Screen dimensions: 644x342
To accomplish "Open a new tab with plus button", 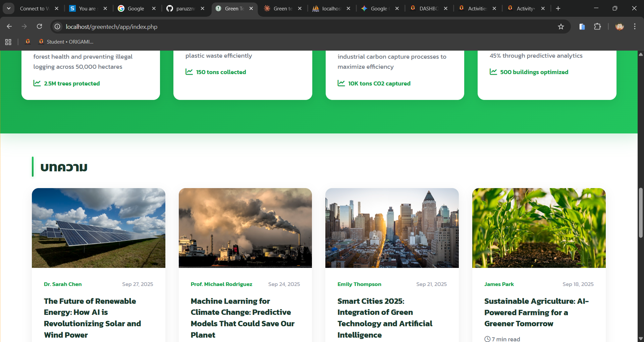I will click(558, 8).
